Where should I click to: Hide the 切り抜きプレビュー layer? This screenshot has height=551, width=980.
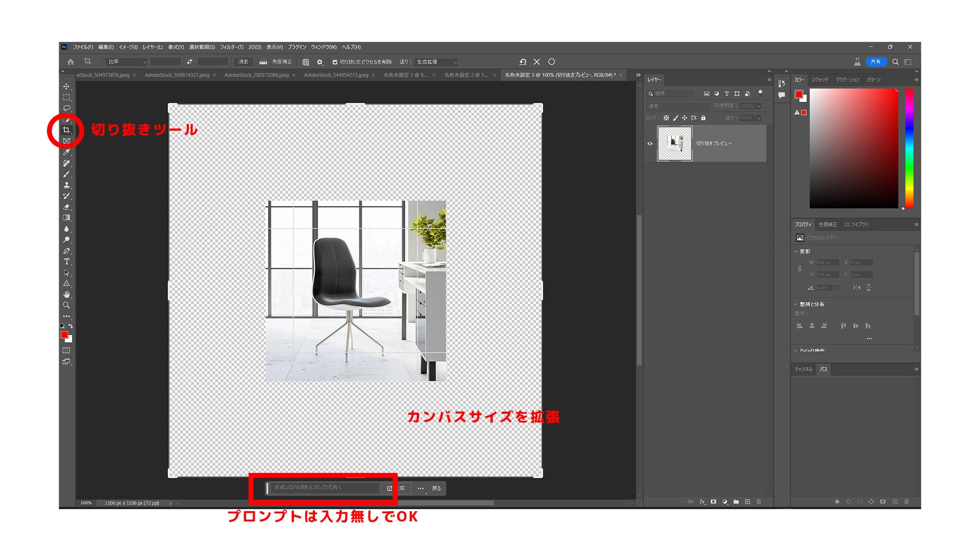pyautogui.click(x=649, y=144)
